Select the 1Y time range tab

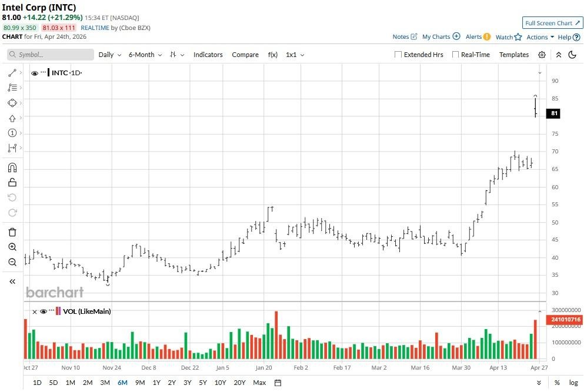(156, 383)
